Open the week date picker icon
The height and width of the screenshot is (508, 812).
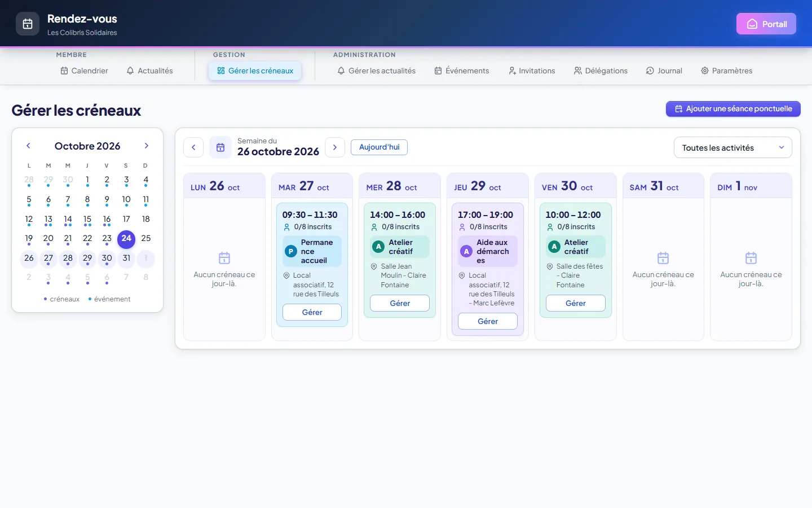click(220, 147)
